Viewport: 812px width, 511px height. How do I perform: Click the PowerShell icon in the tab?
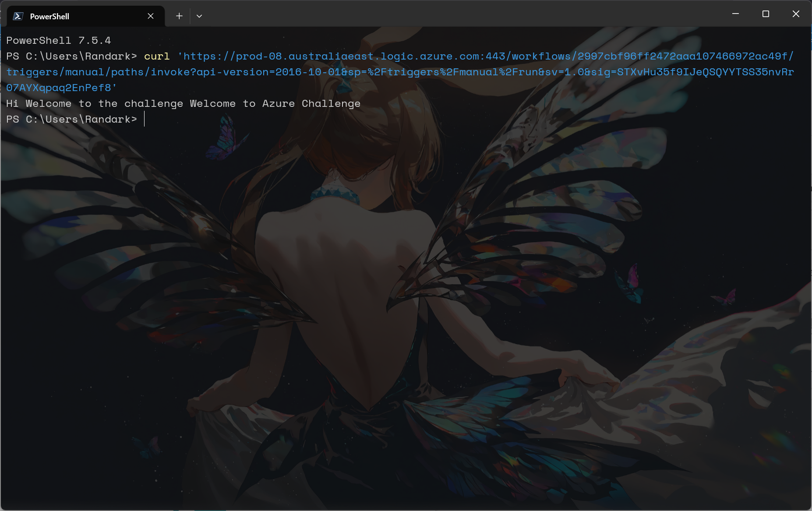(18, 16)
